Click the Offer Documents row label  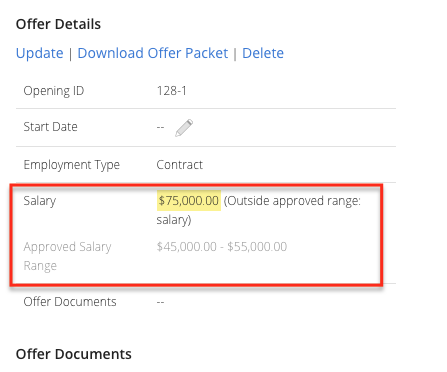point(70,302)
